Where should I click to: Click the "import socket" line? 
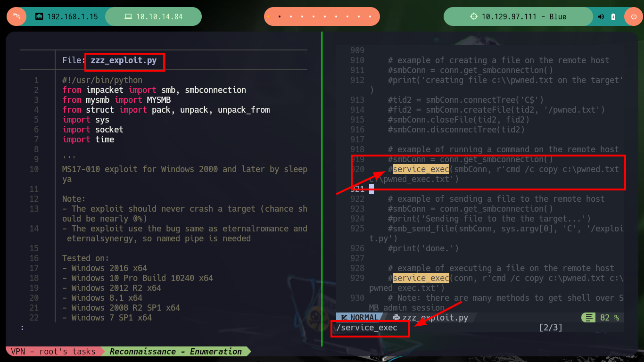coord(93,130)
